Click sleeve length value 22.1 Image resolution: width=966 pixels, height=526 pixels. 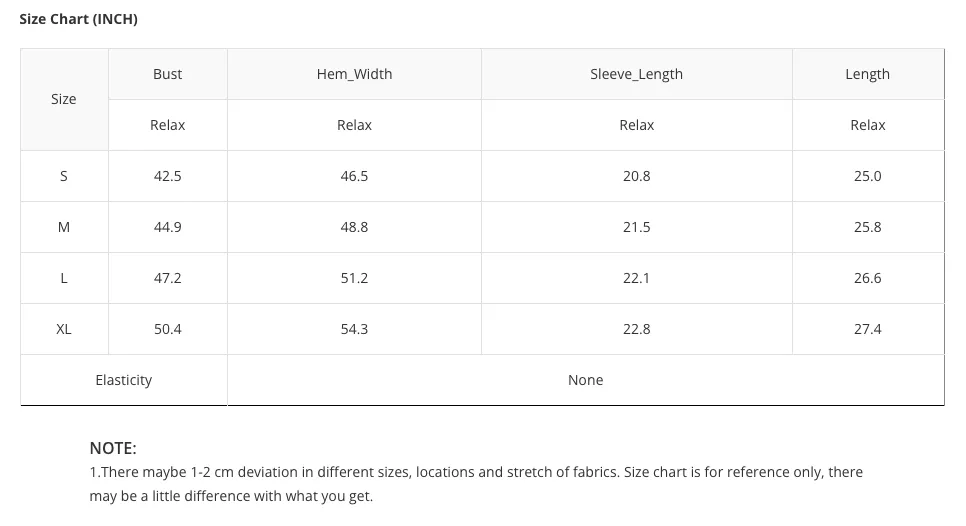pyautogui.click(x=636, y=278)
